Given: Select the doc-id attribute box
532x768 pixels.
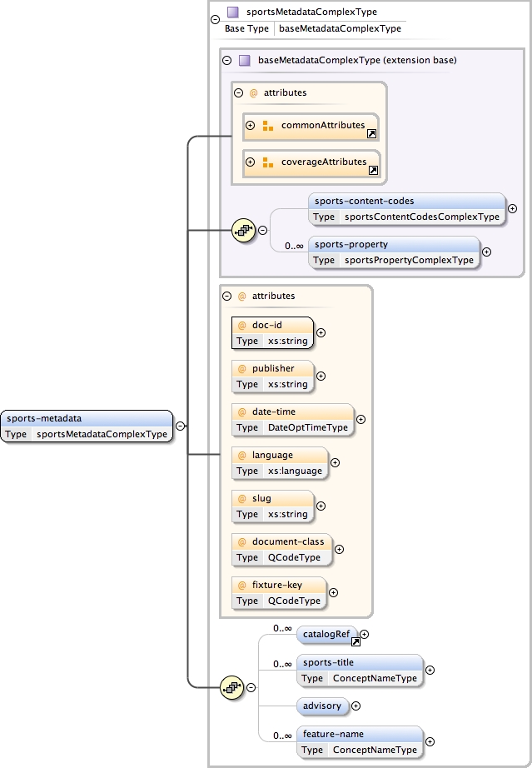Looking at the screenshot, I should point(271,332).
